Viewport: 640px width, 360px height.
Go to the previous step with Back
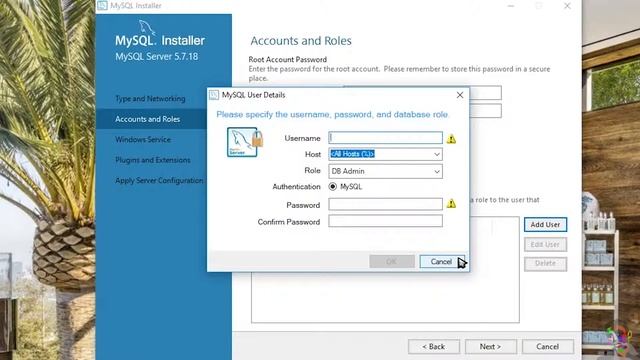pyautogui.click(x=433, y=347)
